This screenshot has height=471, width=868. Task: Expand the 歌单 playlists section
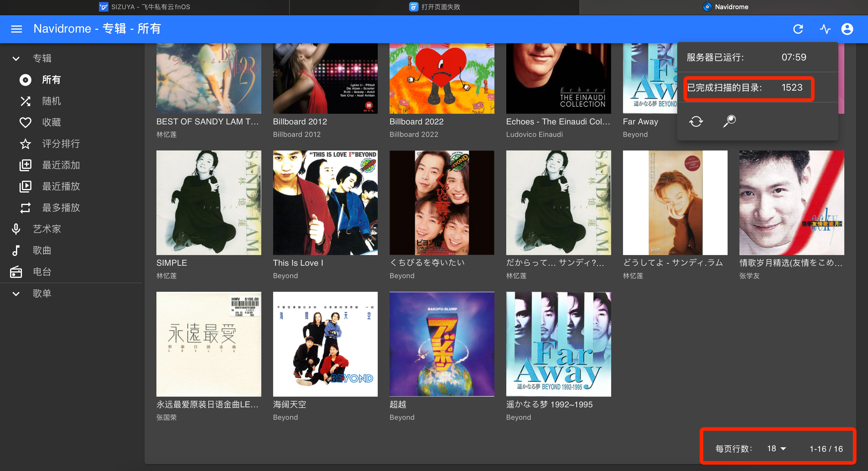point(16,294)
